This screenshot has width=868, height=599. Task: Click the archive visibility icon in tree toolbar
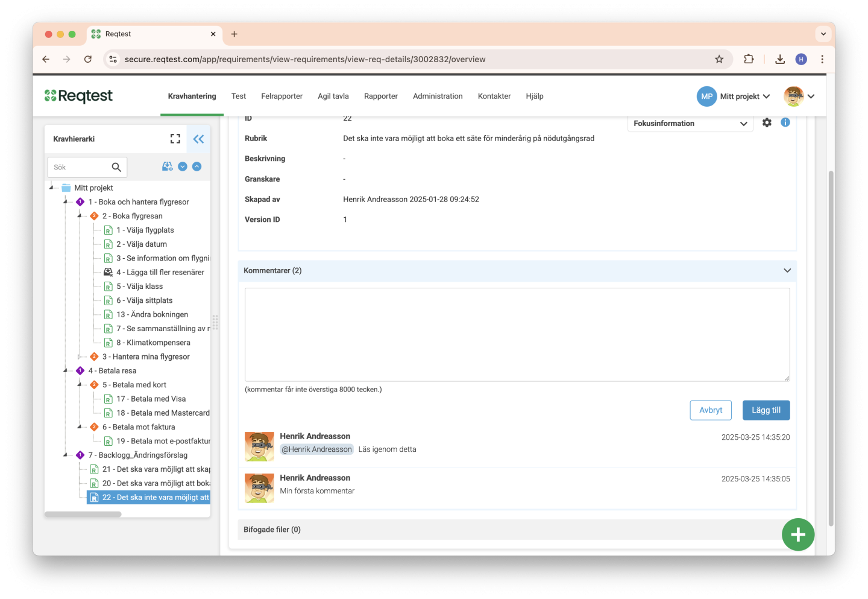pyautogui.click(x=168, y=166)
